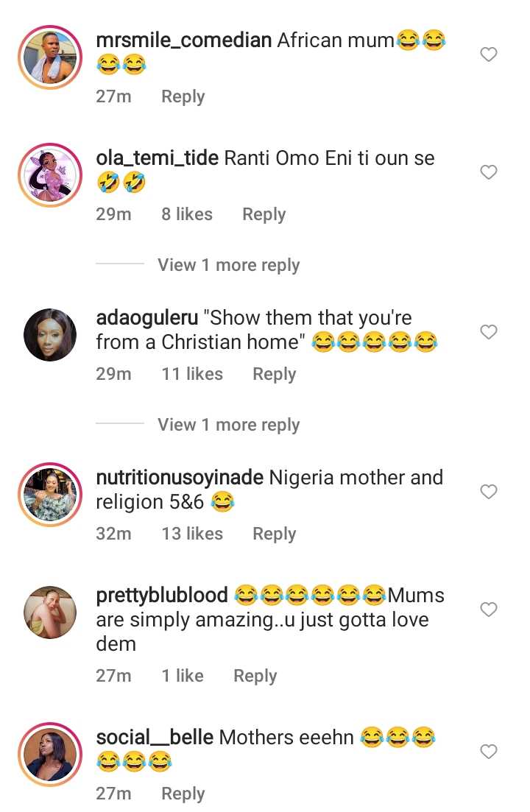Heart nutritionusoyinade's comment
The width and height of the screenshot is (530, 812).
489,492
